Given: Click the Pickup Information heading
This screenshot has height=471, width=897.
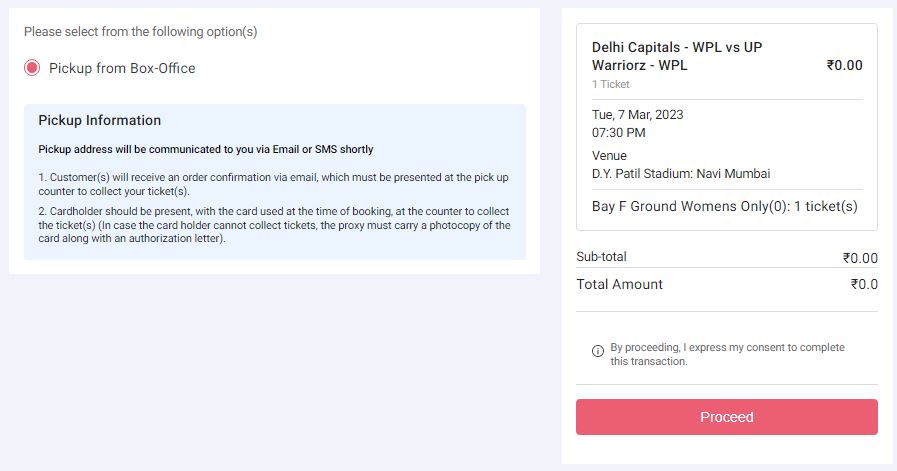Looking at the screenshot, I should [100, 120].
